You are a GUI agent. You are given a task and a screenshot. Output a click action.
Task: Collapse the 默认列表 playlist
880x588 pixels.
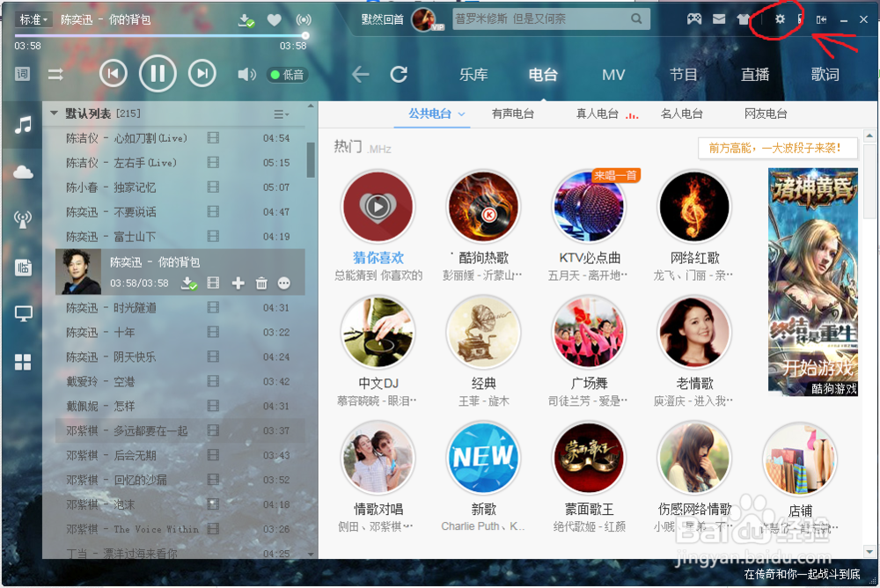point(54,113)
